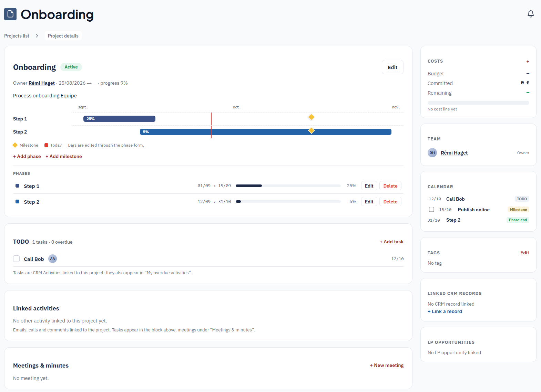Delete the Step 1 phase
The image size is (541, 392).
tap(390, 186)
